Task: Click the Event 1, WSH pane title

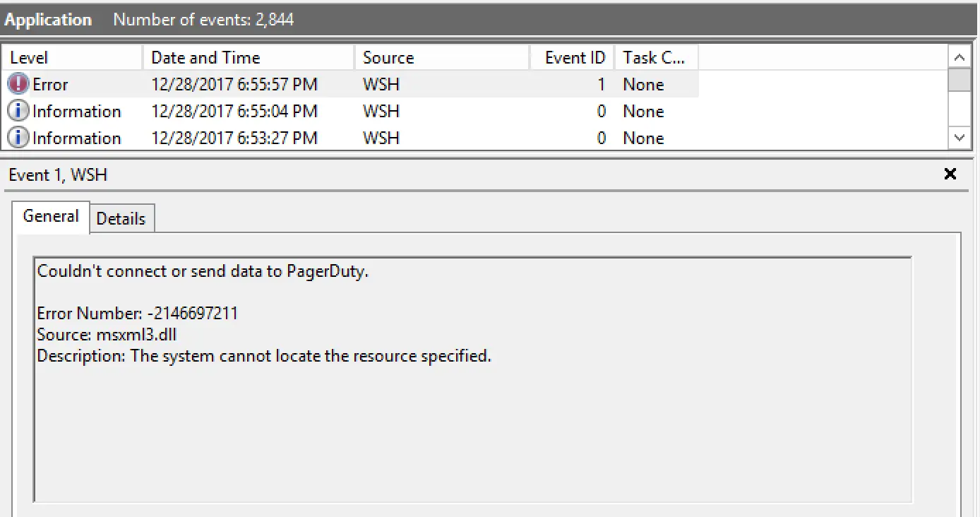Action: (58, 174)
